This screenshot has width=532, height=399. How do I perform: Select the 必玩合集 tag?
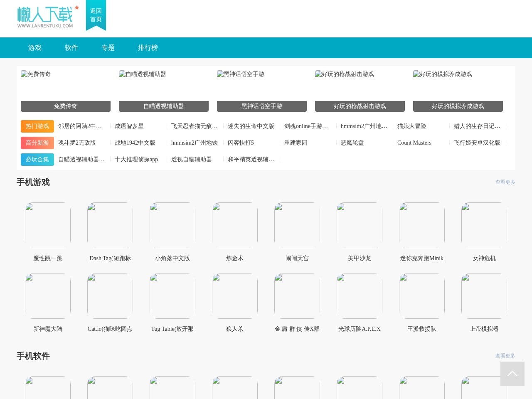(x=37, y=159)
